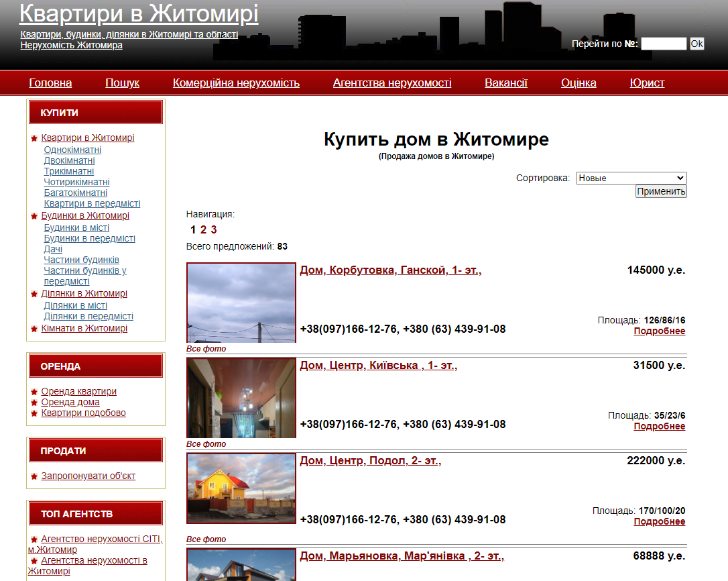
Task: Select Агентства нерухомості in the top menu
Action: (x=392, y=83)
